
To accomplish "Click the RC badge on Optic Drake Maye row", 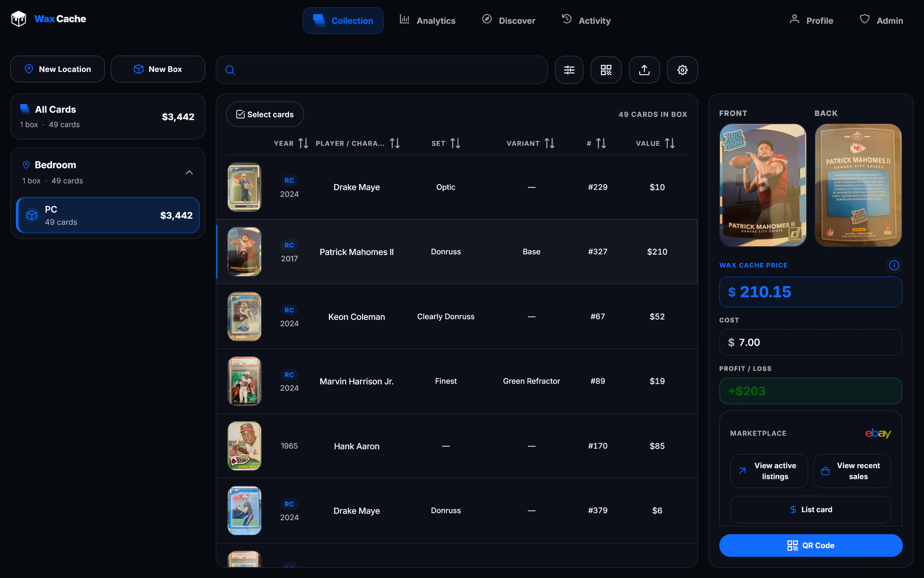I will [289, 180].
